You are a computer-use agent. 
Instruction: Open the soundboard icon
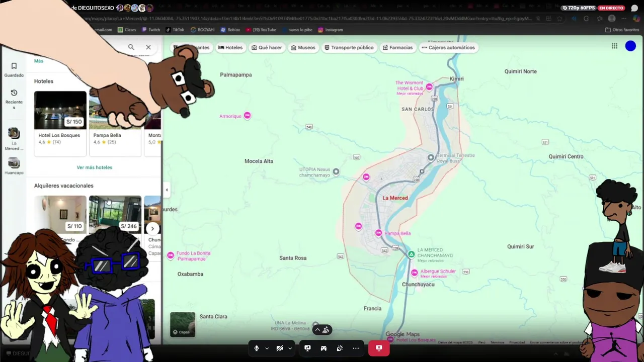click(340, 348)
